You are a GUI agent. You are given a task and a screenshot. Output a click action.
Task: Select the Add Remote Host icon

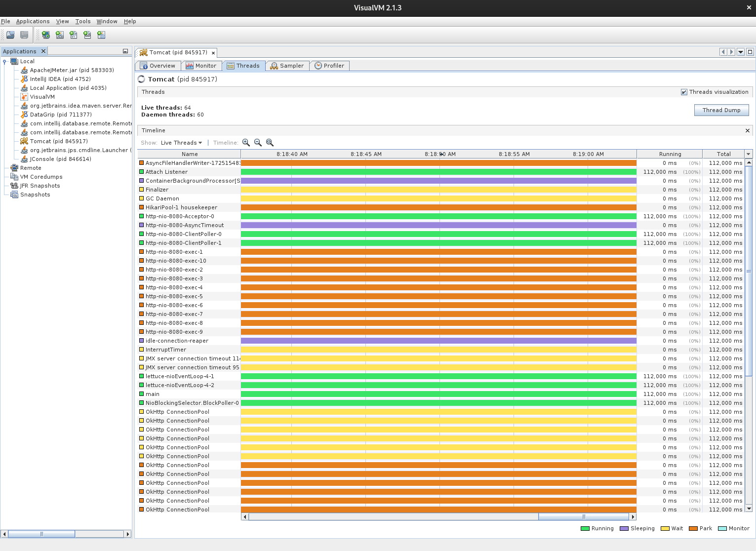tap(45, 35)
